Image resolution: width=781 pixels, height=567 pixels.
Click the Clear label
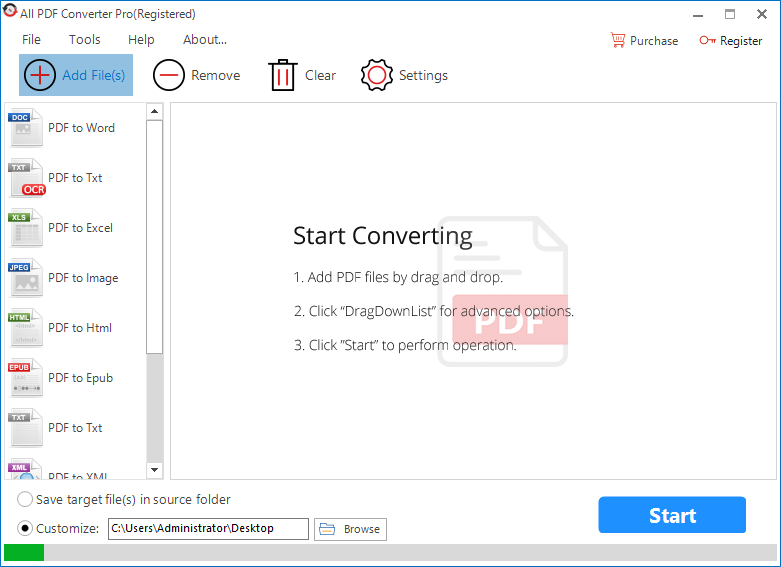coord(320,75)
